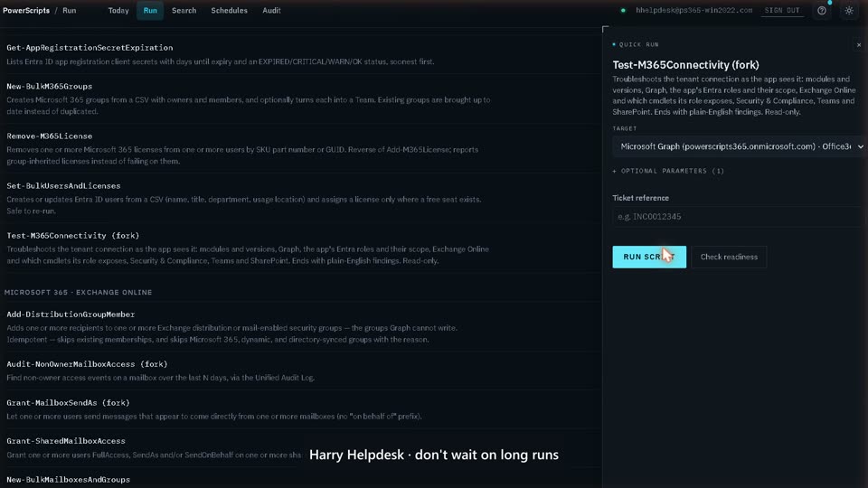Expand the Optional Parameters (1) section
Image resolution: width=868 pixels, height=488 pixels.
point(668,171)
